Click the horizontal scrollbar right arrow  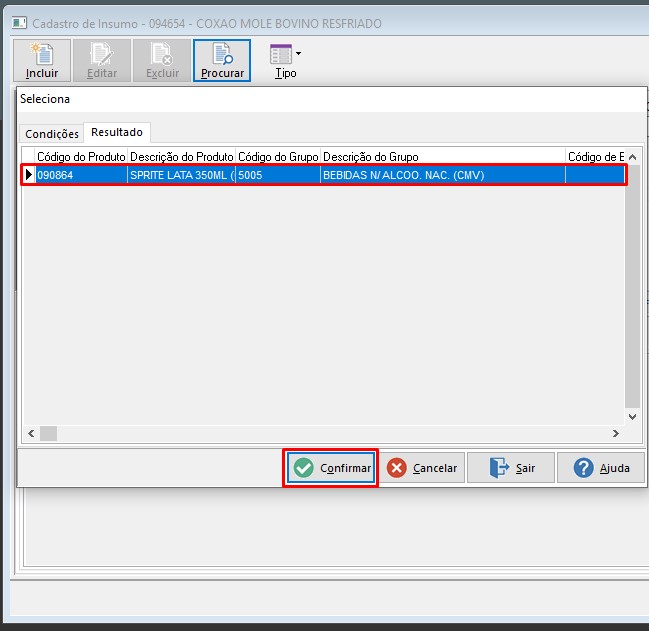point(616,433)
